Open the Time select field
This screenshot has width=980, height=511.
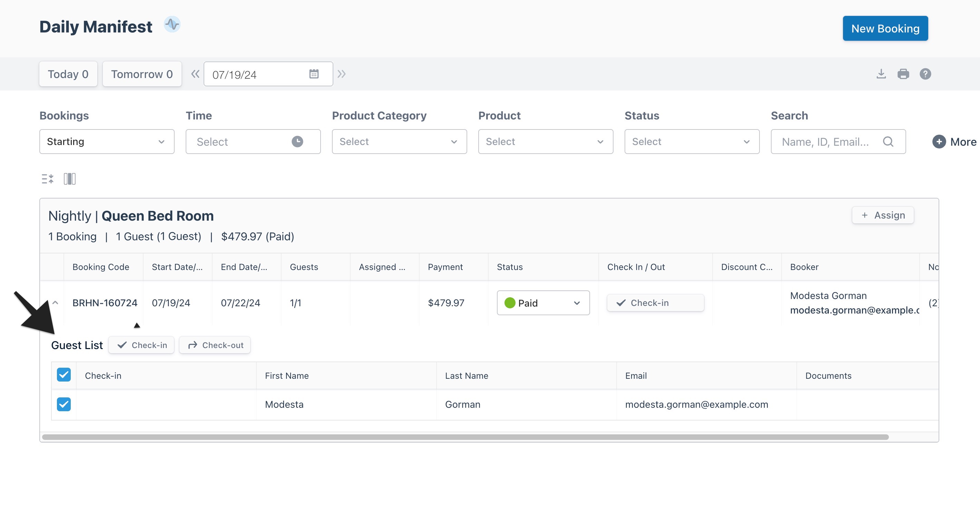(253, 142)
